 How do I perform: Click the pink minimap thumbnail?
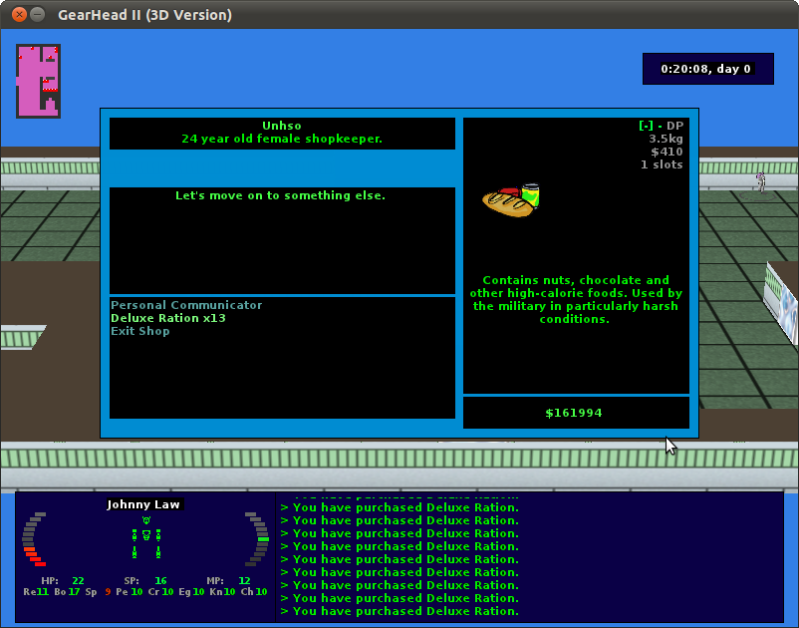(x=38, y=81)
